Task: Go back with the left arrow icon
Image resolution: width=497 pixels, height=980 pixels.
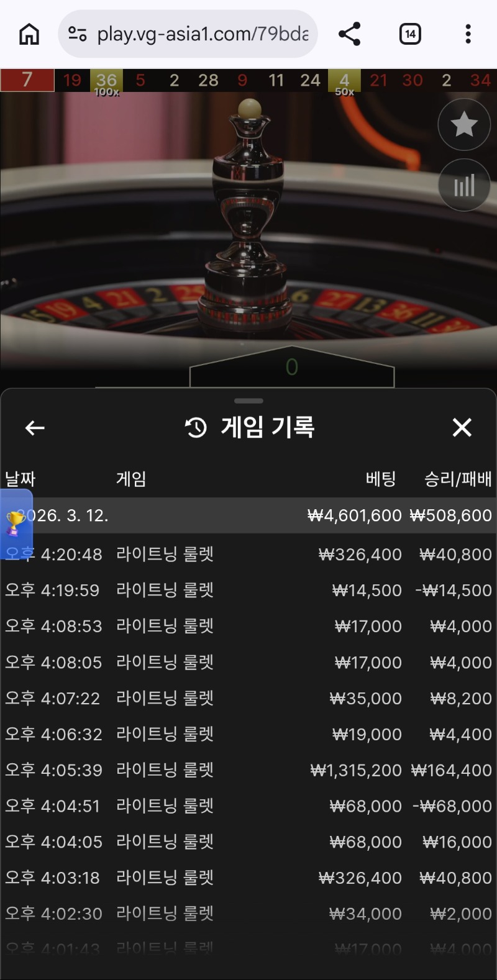Action: (35, 428)
